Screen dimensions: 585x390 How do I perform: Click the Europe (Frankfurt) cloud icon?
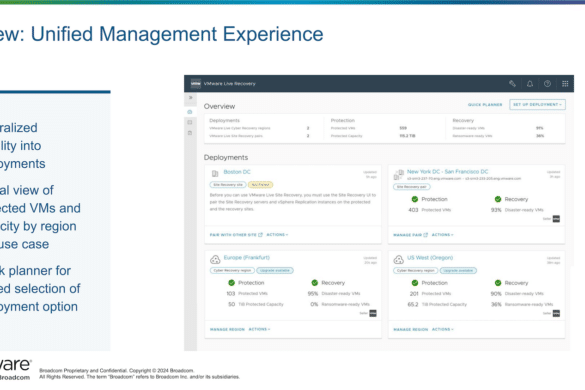tap(215, 259)
